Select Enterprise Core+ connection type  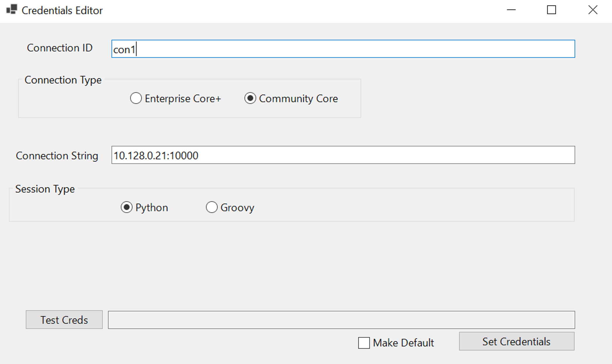(136, 98)
